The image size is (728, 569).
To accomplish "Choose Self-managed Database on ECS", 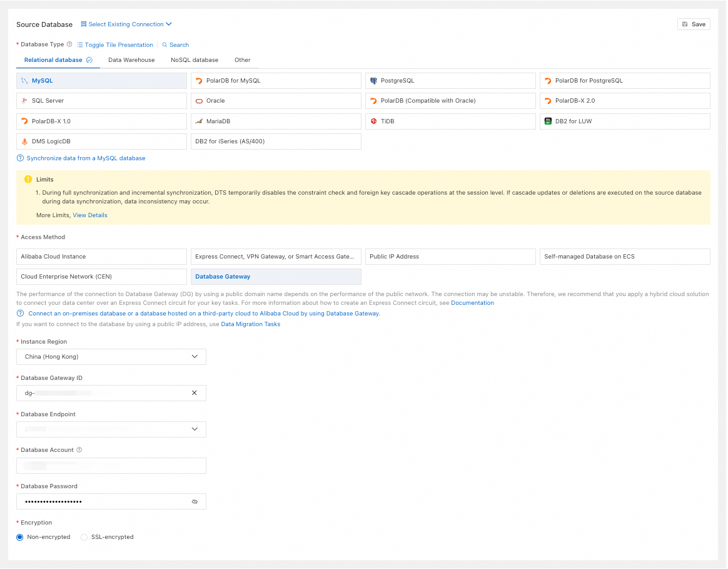I will [x=625, y=257].
